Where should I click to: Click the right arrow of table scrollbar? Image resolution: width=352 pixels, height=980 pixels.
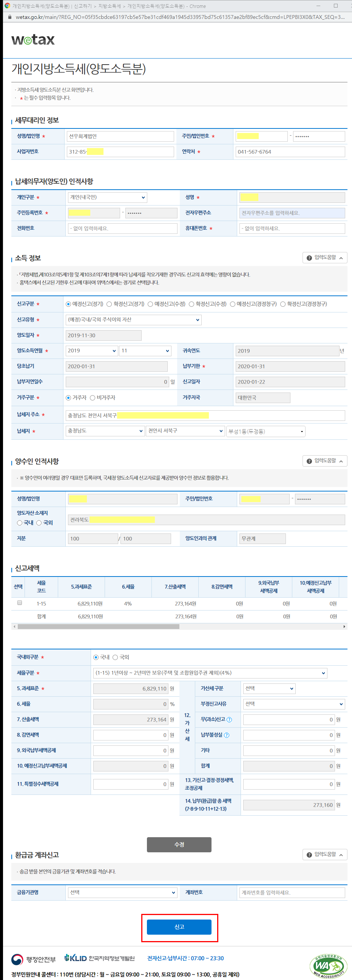pyautogui.click(x=344, y=627)
